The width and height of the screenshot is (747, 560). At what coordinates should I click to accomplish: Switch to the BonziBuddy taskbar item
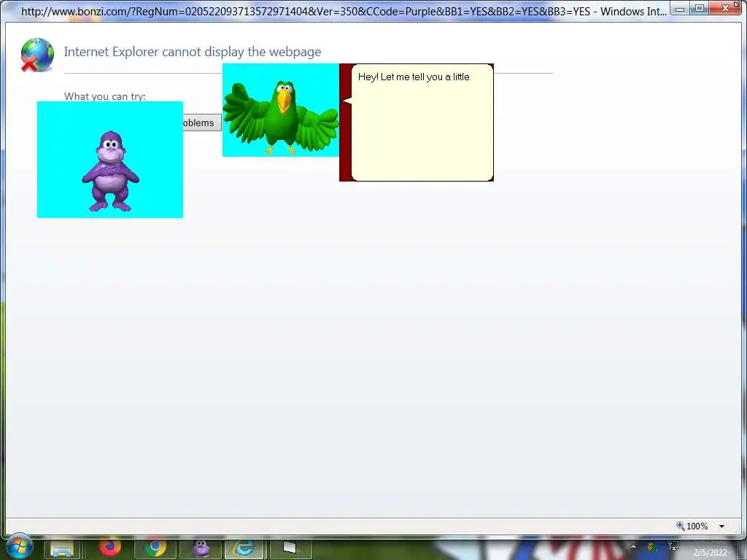pyautogui.click(x=201, y=548)
